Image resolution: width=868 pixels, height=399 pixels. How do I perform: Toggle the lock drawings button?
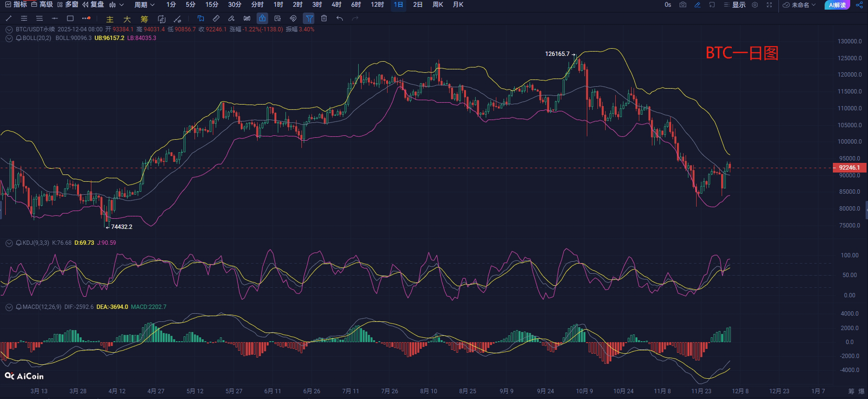[x=262, y=18]
